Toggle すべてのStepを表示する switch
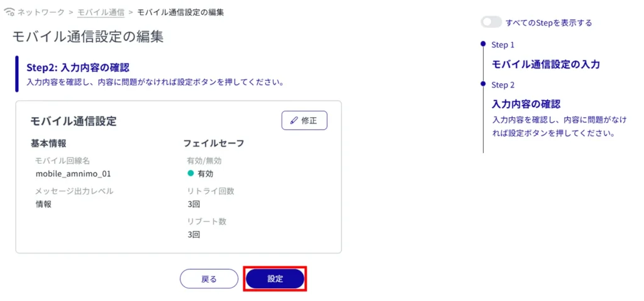Image resolution: width=644 pixels, height=301 pixels. pos(491,23)
